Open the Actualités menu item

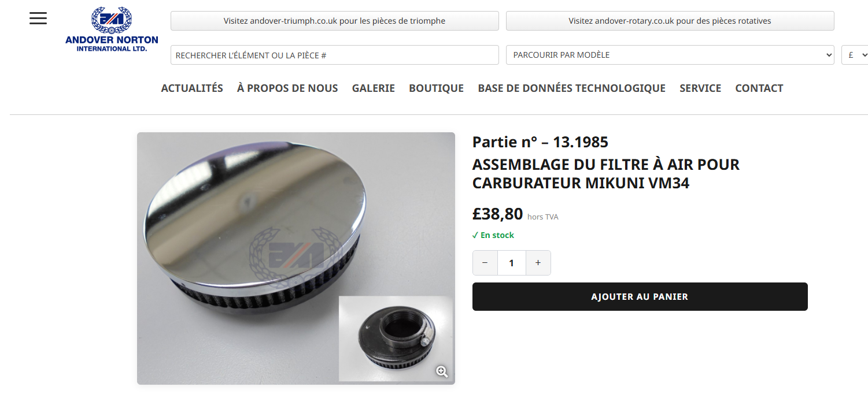click(192, 88)
